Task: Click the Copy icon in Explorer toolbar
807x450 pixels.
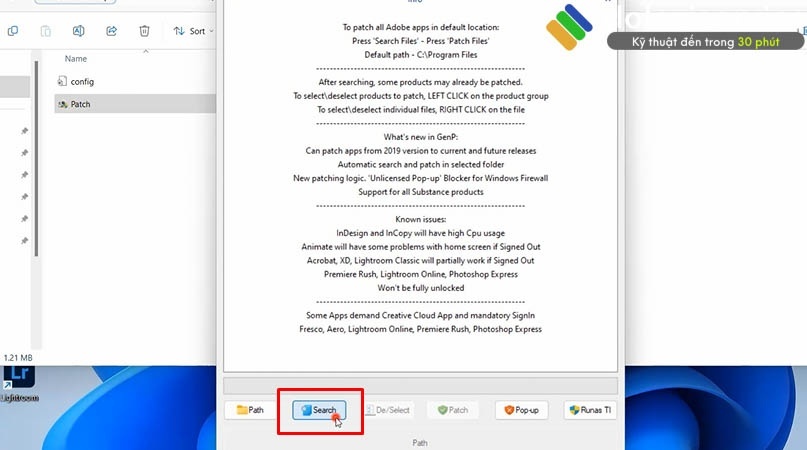Action: [x=13, y=31]
